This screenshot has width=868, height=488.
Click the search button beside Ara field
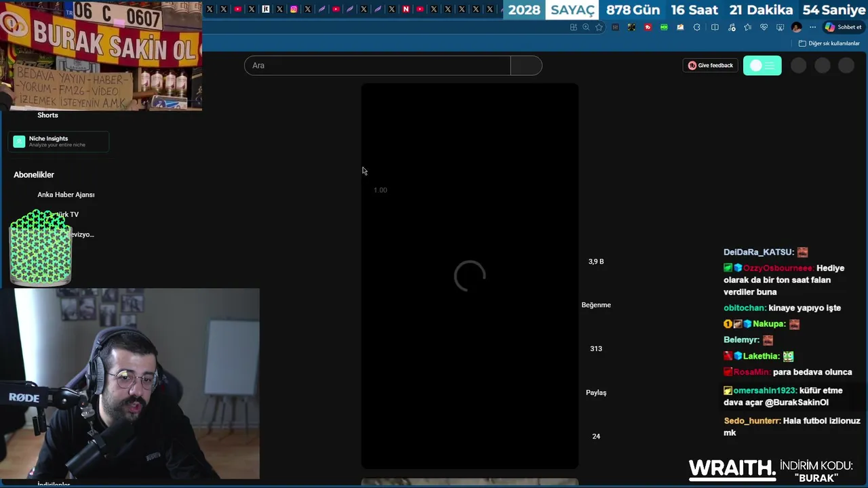(526, 65)
